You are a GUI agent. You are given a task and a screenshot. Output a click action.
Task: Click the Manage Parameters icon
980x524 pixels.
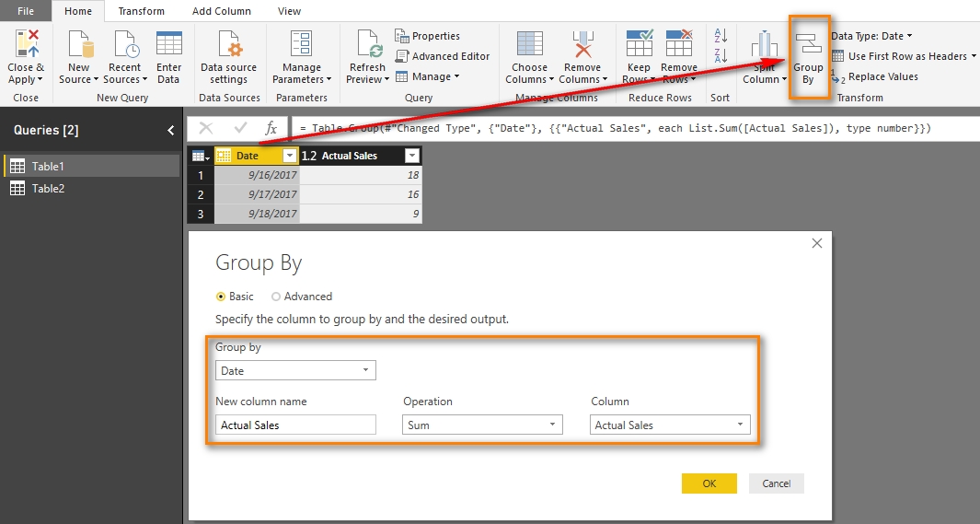coord(301,44)
